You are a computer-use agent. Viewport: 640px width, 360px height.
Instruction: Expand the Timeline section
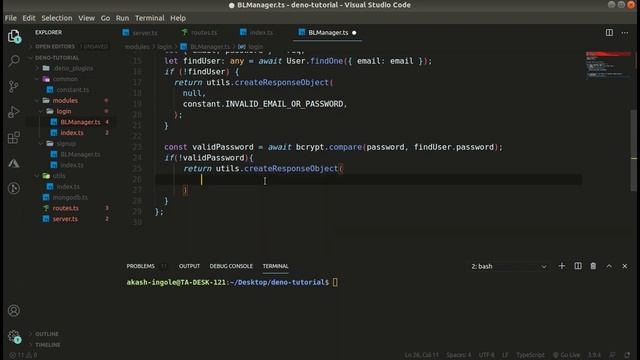tap(47, 345)
